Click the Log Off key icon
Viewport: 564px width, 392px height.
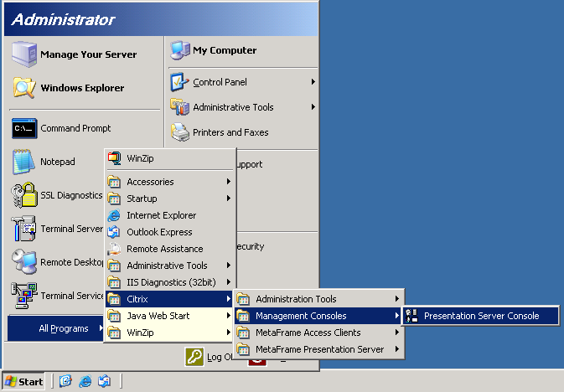pyautogui.click(x=194, y=356)
